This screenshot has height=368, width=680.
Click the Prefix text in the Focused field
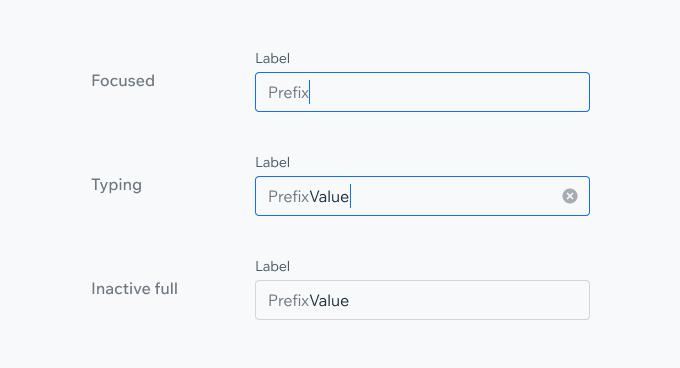pyautogui.click(x=288, y=92)
